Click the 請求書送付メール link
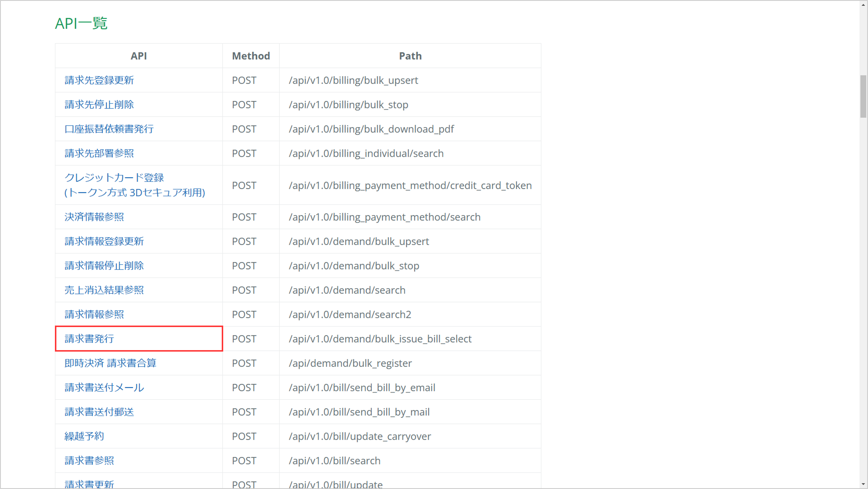Viewport: 868px width, 489px height. tap(104, 387)
